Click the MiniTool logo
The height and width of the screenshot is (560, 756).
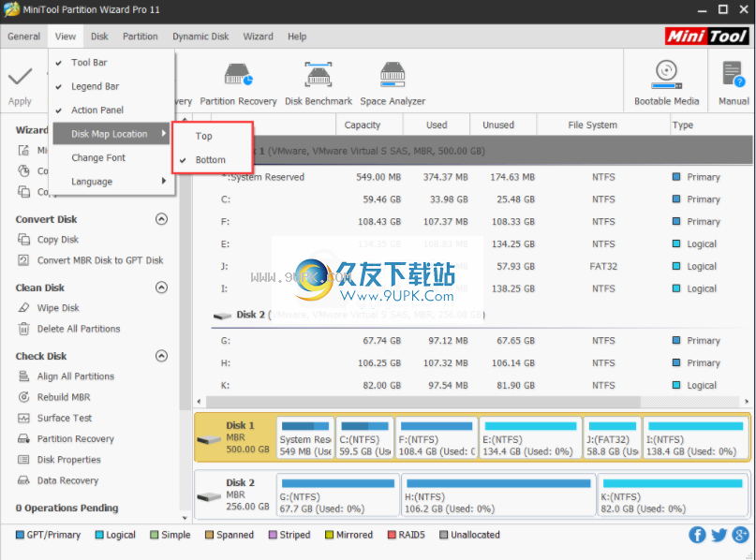point(707,37)
